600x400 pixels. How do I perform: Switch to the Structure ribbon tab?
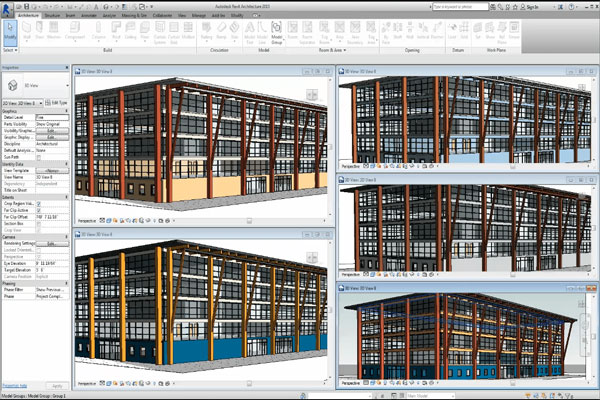[52, 16]
